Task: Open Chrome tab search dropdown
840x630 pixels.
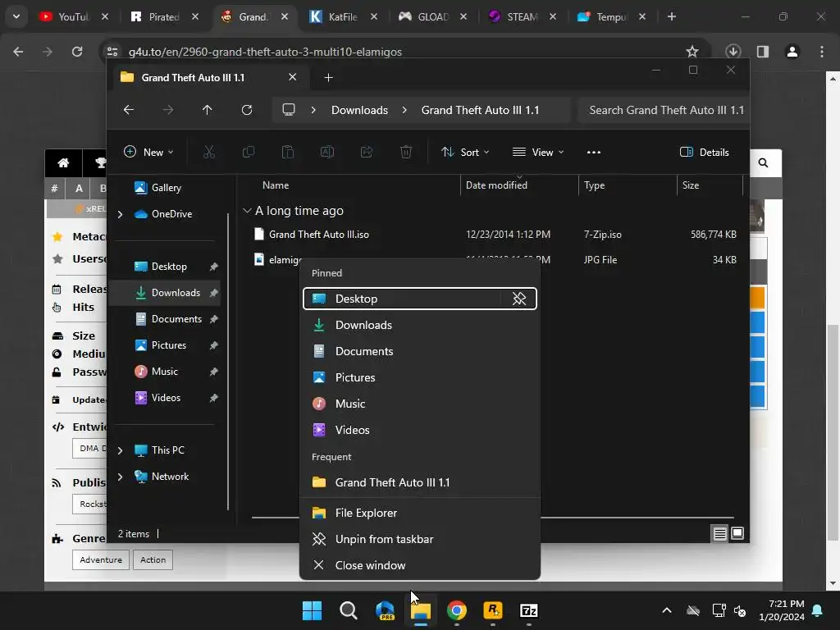Action: click(x=16, y=16)
